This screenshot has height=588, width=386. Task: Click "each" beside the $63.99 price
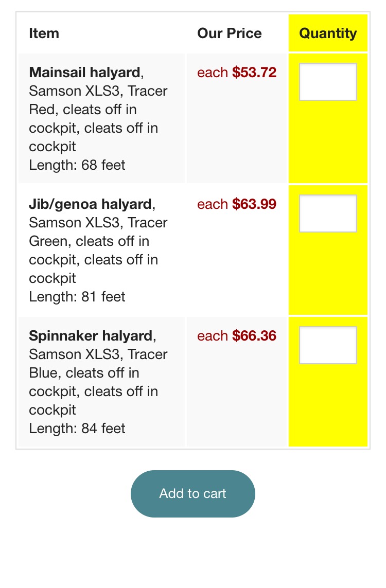[213, 204]
